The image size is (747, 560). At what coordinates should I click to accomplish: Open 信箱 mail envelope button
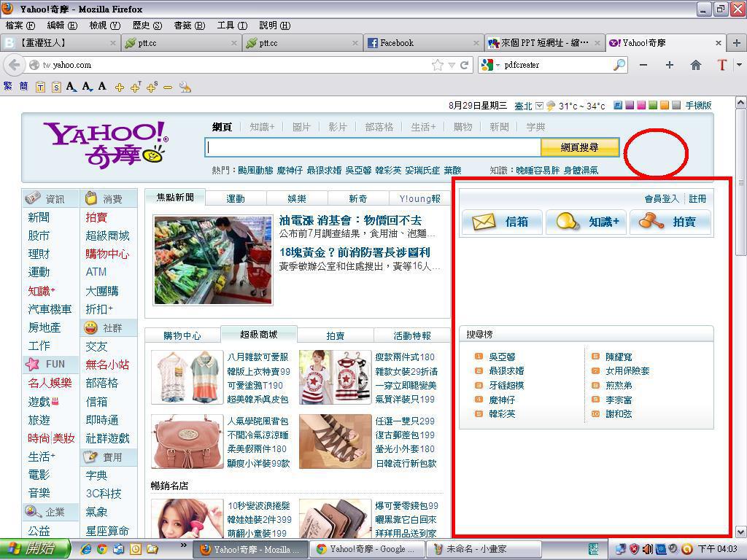tap(502, 222)
